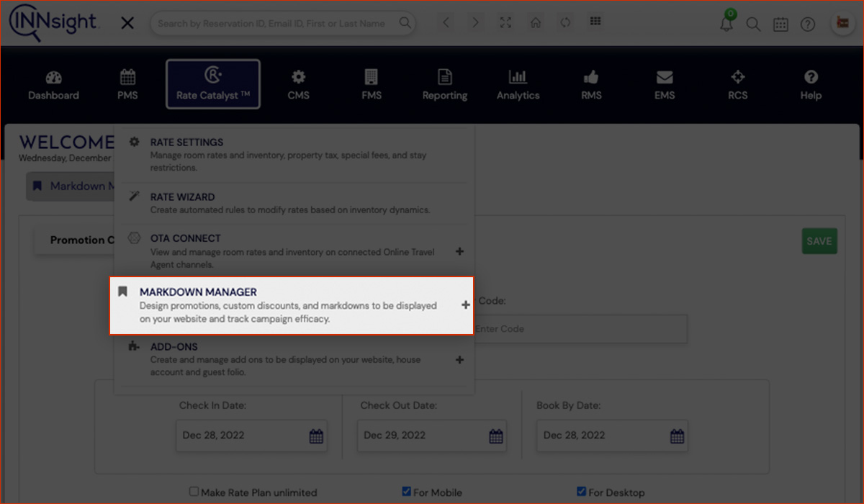Click the Enter Code input field
The height and width of the screenshot is (504, 864).
click(579, 329)
